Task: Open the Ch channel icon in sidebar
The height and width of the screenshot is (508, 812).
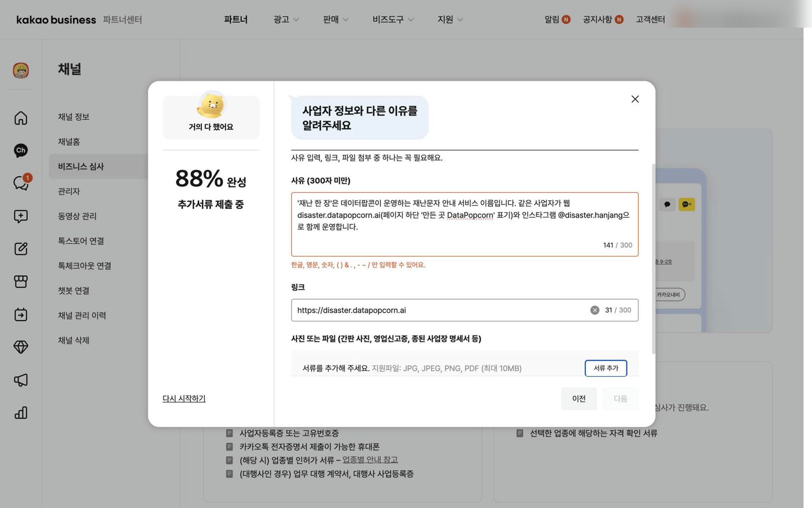Action: click(x=21, y=150)
